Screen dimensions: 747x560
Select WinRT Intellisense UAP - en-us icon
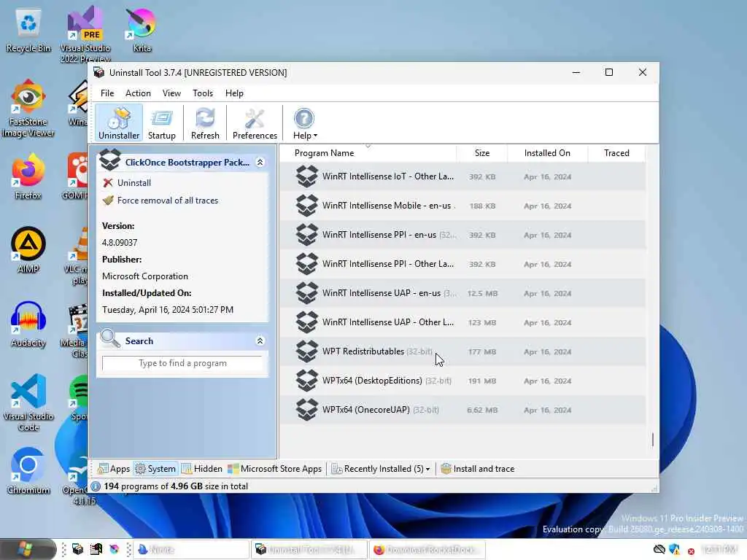tap(307, 293)
